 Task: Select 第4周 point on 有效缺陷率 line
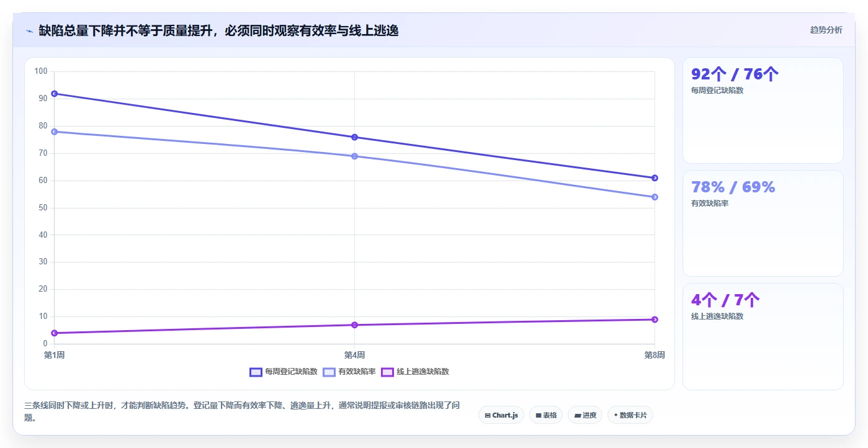click(x=354, y=156)
